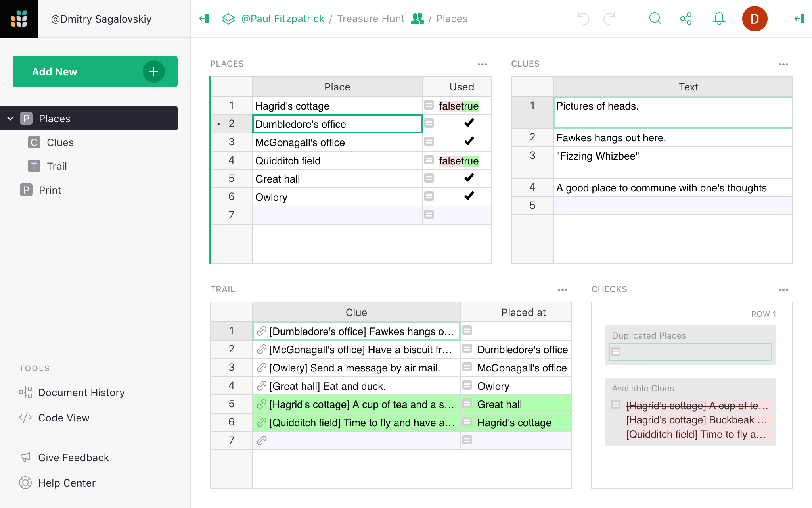The width and height of the screenshot is (812, 508).
Task: Click the Learnbase grid/home icon
Action: (19, 19)
